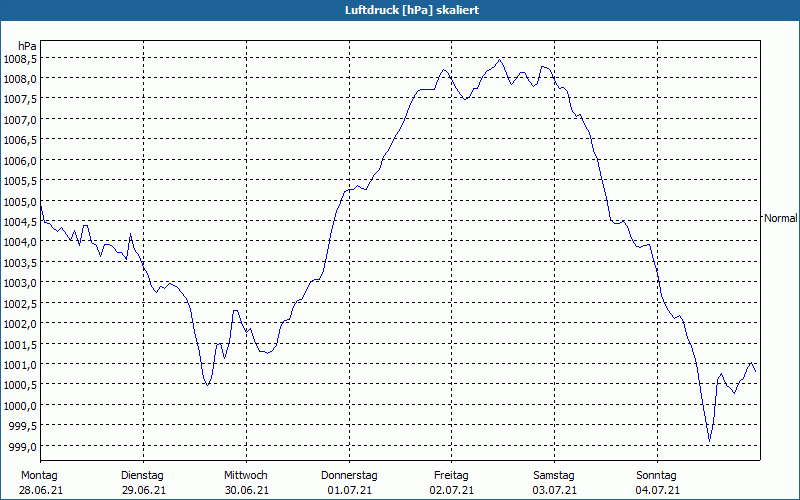Select the 'Donnerstag' day label
This screenshot has width=800, height=500.
coord(349,476)
